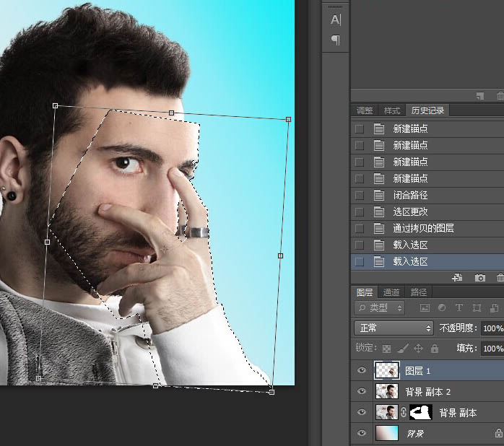This screenshot has height=446, width=504.
Task: Open the Paragraph panel icon
Action: tap(335, 40)
